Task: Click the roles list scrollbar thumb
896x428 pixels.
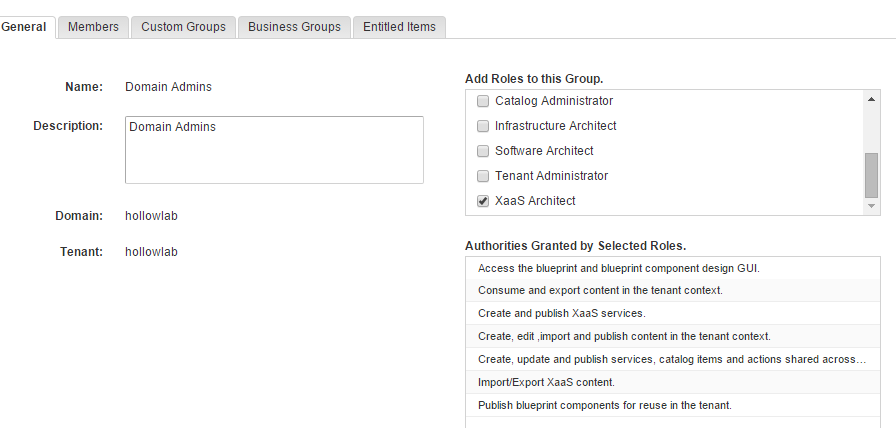Action: (871, 175)
